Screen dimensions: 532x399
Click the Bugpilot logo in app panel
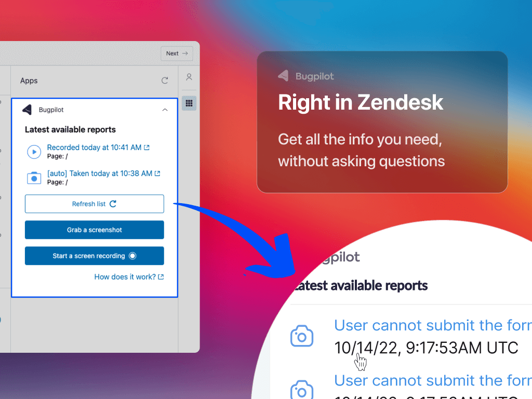pos(27,110)
